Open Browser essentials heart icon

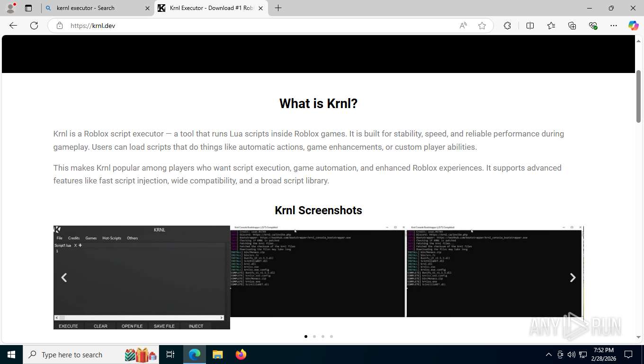[x=593, y=26]
